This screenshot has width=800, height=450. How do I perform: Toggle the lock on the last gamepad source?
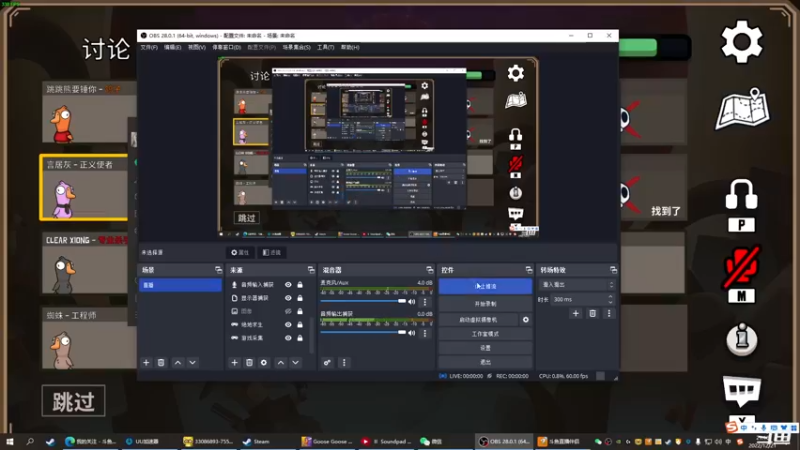[300, 338]
